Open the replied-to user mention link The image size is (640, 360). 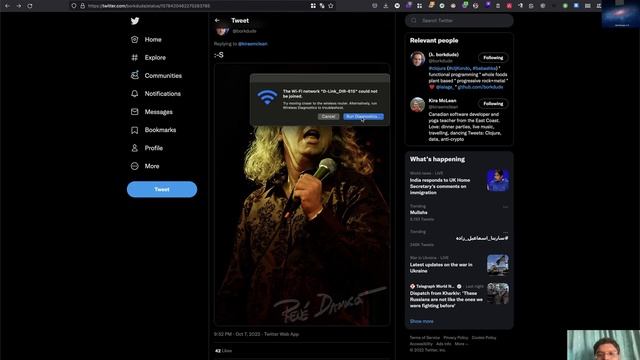click(253, 44)
